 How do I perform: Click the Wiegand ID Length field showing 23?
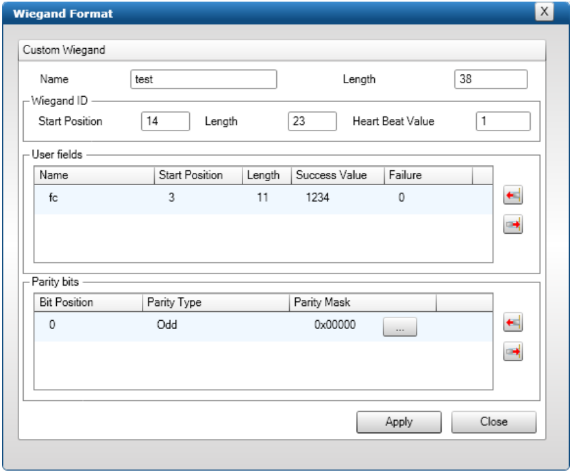coord(312,121)
